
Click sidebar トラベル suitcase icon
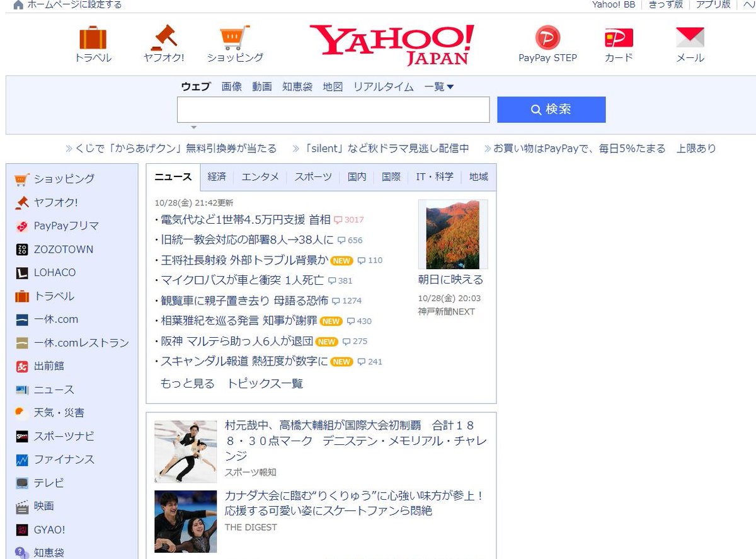[x=22, y=296]
